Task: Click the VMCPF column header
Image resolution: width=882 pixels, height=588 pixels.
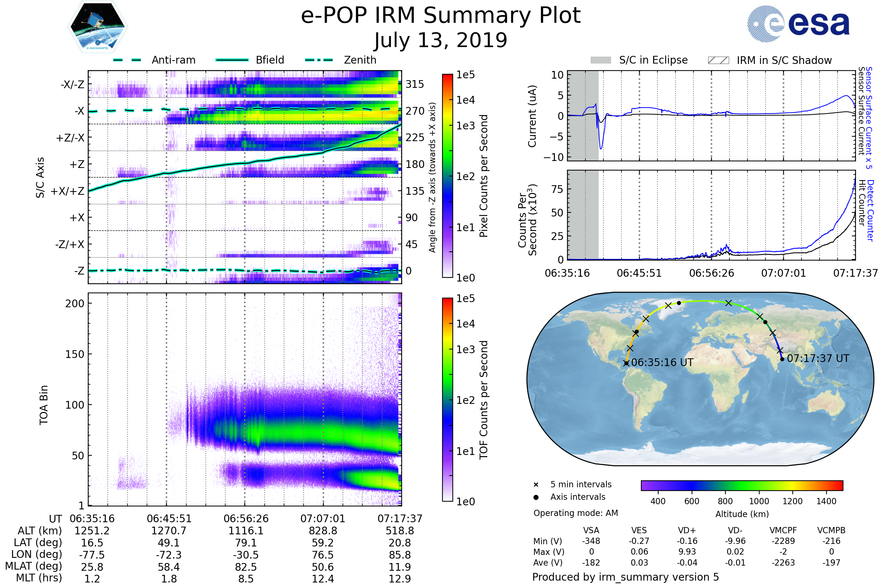Action: (x=783, y=531)
